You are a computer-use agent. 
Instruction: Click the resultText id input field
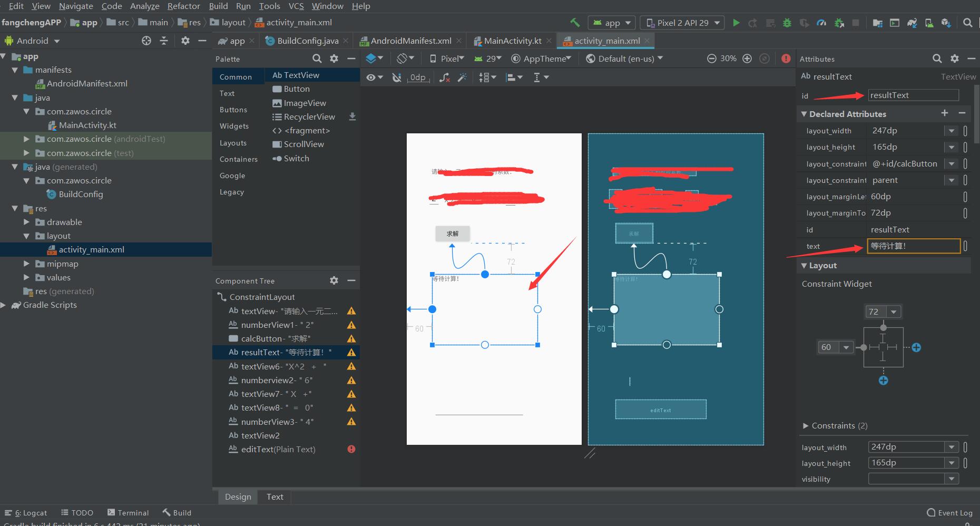pyautogui.click(x=913, y=95)
